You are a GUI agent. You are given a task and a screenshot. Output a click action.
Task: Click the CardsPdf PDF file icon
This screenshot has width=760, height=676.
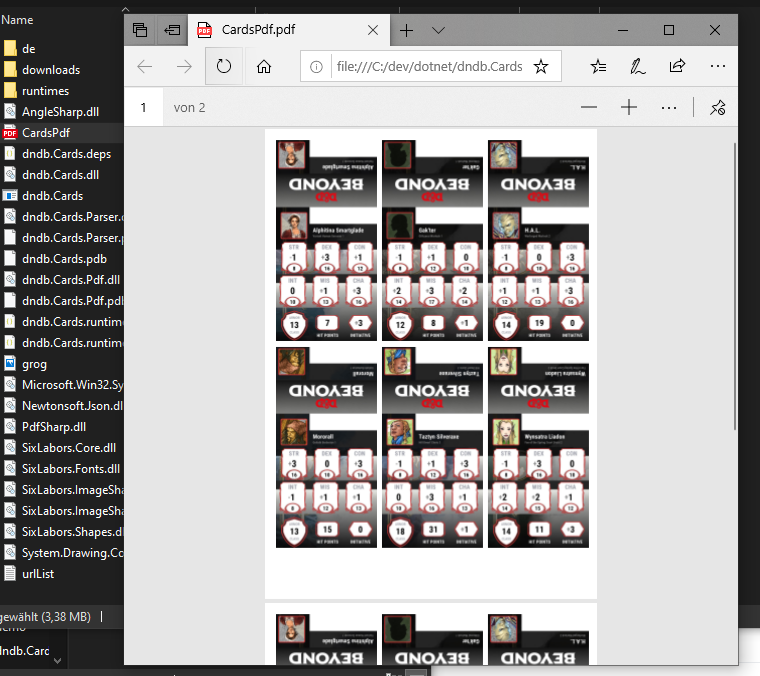pyautogui.click(x=10, y=133)
